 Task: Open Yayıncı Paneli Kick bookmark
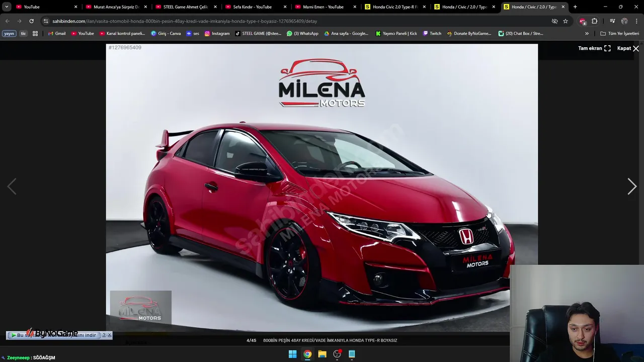pos(396,34)
